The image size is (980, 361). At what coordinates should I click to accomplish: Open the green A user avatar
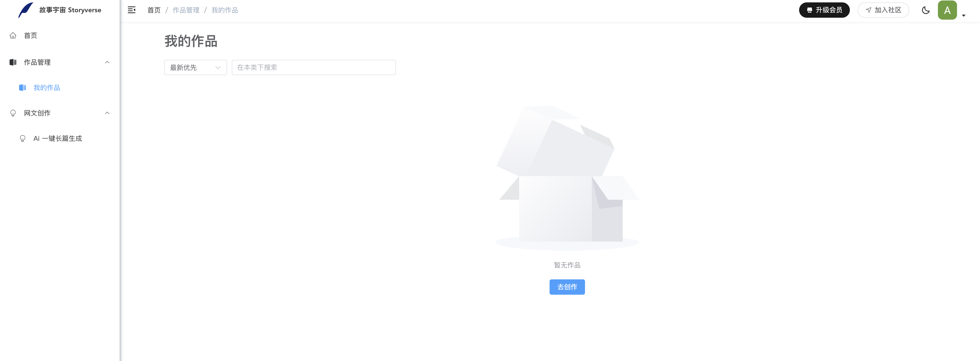point(947,10)
